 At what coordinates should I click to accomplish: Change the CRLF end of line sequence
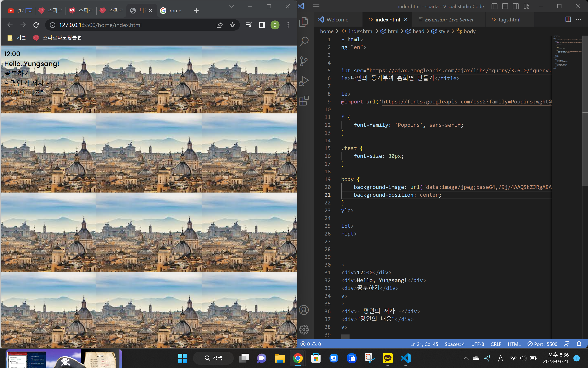(x=496, y=344)
